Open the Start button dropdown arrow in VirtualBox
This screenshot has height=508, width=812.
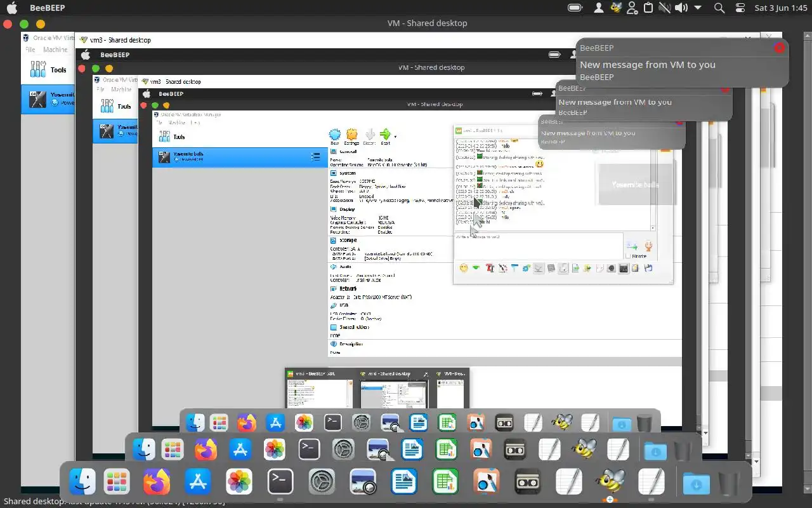[x=396, y=136]
